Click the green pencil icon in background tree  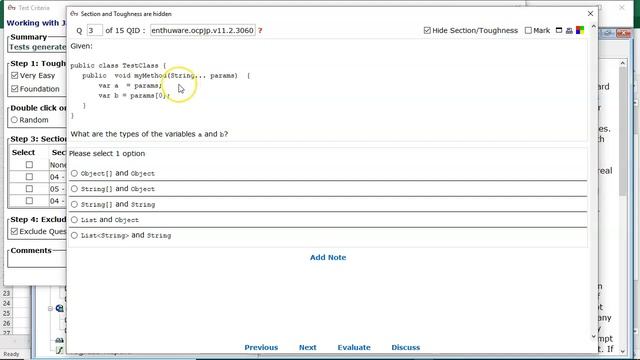[60, 350]
